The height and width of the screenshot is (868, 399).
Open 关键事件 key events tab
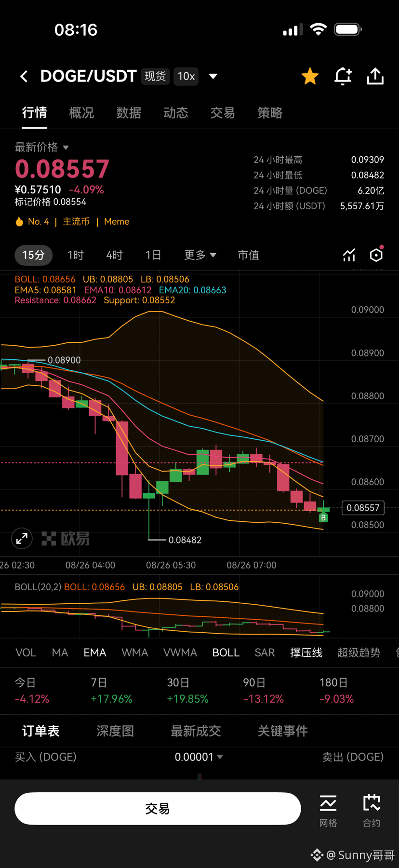(x=283, y=731)
